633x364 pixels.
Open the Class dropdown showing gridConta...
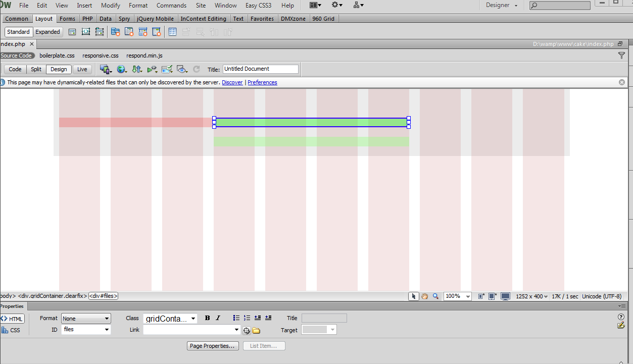170,319
